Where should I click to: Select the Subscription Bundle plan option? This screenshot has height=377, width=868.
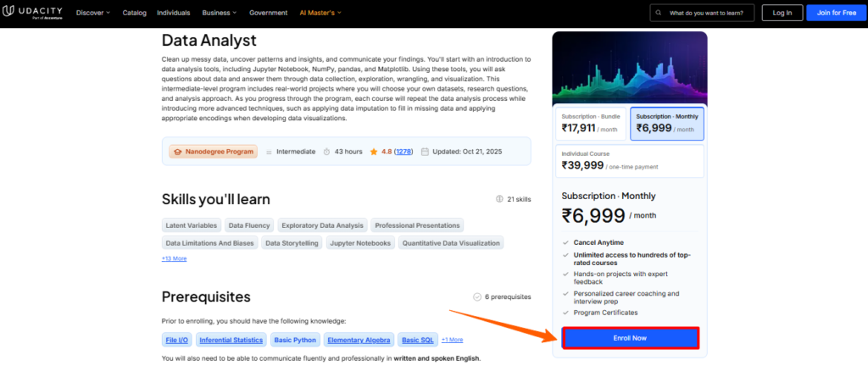[591, 124]
